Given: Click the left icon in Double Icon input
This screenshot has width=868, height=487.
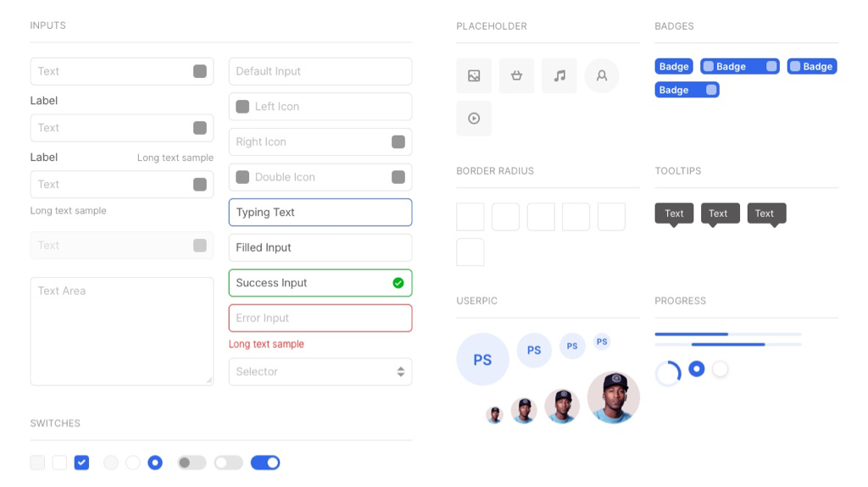Looking at the screenshot, I should 242,177.
